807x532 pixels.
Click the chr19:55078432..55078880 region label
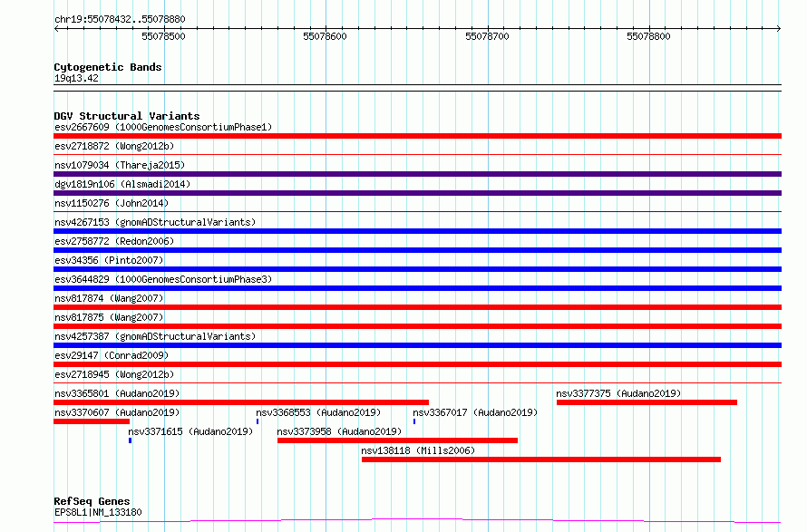pyautogui.click(x=120, y=19)
